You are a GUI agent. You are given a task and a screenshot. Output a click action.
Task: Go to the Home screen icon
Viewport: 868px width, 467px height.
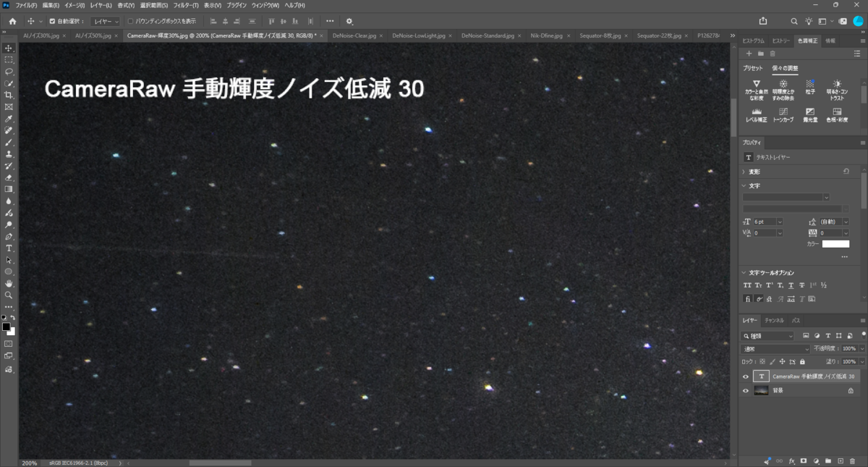click(12, 21)
